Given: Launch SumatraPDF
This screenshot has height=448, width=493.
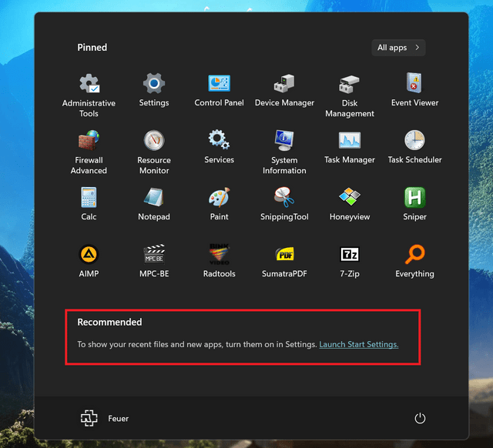Looking at the screenshot, I should point(284,261).
